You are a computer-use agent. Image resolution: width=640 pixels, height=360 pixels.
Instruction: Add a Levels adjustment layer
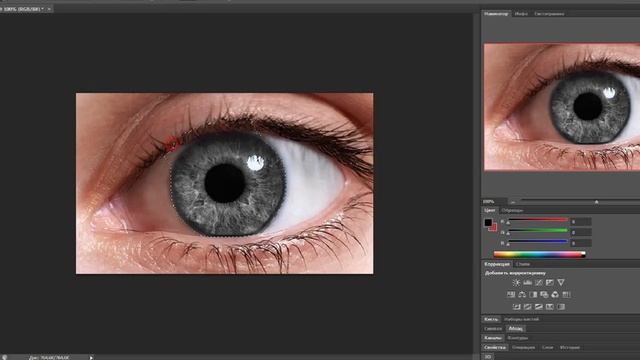pos(527,282)
